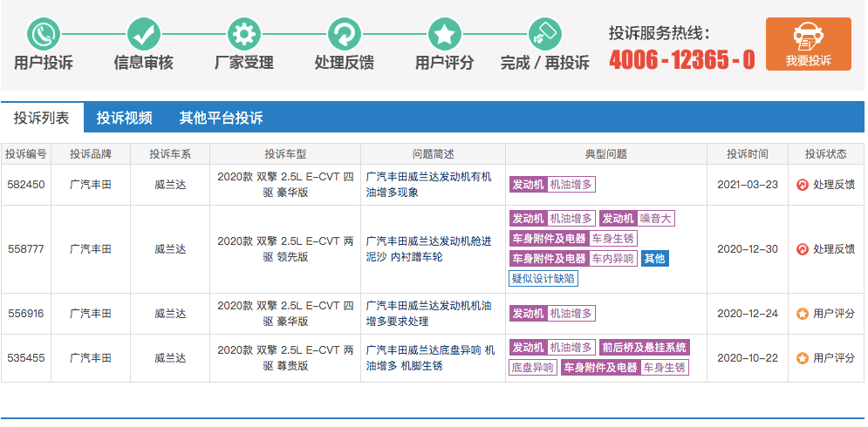Switch to the 投诉视频 tab
Image resolution: width=868 pixels, height=427 pixels.
[125, 118]
